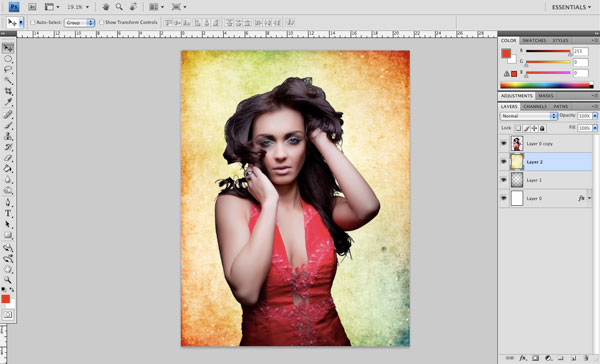Screen dimensions: 600x364
Task: Hide Layer 0 copy visibility eye
Action: pyautogui.click(x=504, y=144)
